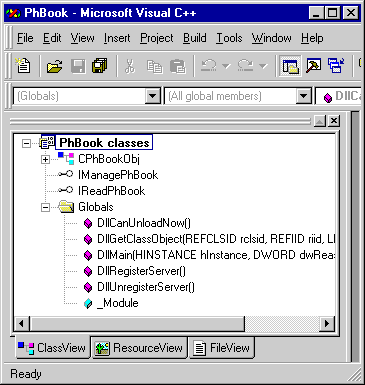
Task: Open the (Globals) class combo box dropdown
Action: [153, 96]
